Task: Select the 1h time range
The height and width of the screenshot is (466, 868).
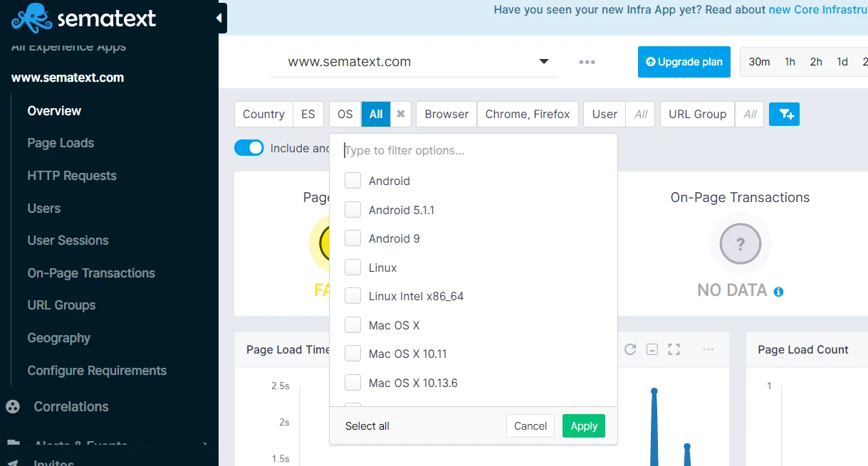Action: click(790, 62)
